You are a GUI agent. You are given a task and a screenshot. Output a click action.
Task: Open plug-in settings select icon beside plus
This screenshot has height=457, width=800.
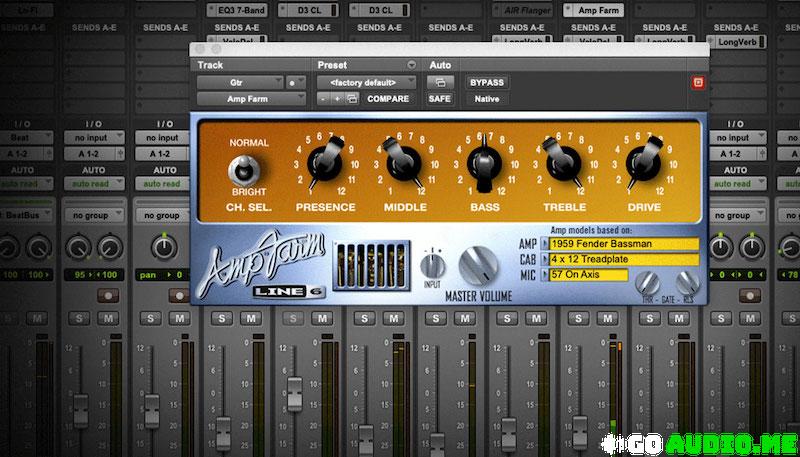352,99
